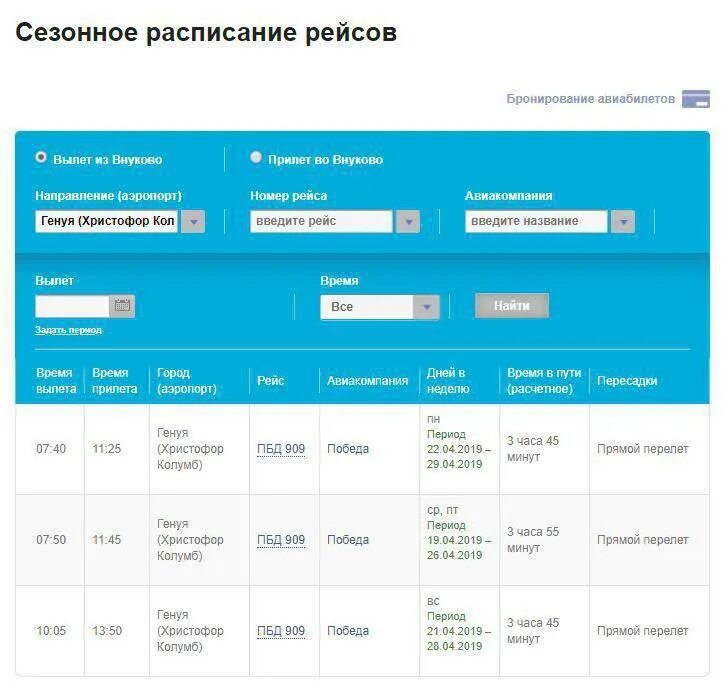Viewport: 726px width, 687px height.
Task: Click the 'Задать период' link
Action: tap(69, 330)
